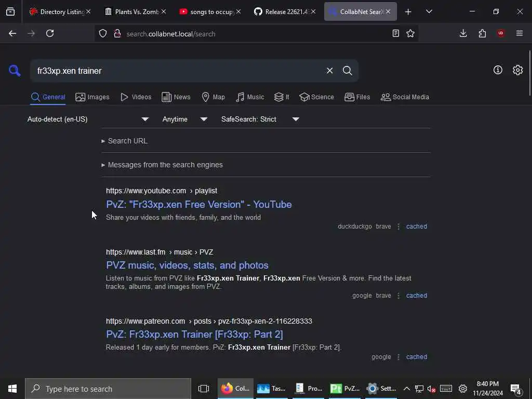
Task: Open Auto-detect language dropdown
Action: tap(88, 119)
